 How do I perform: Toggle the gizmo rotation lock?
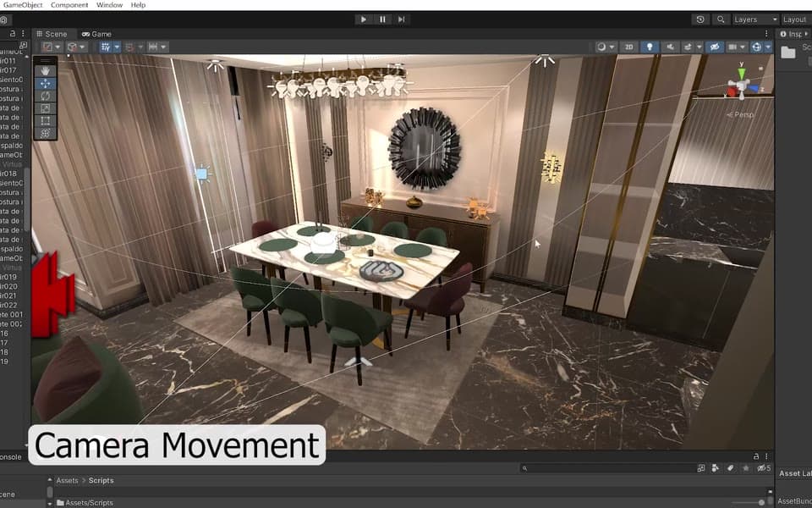760,68
